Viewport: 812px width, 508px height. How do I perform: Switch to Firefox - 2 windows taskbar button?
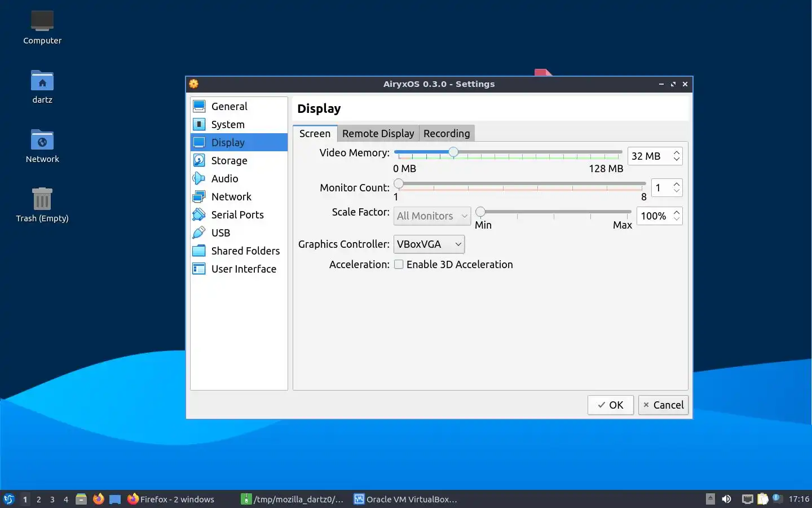(x=171, y=499)
